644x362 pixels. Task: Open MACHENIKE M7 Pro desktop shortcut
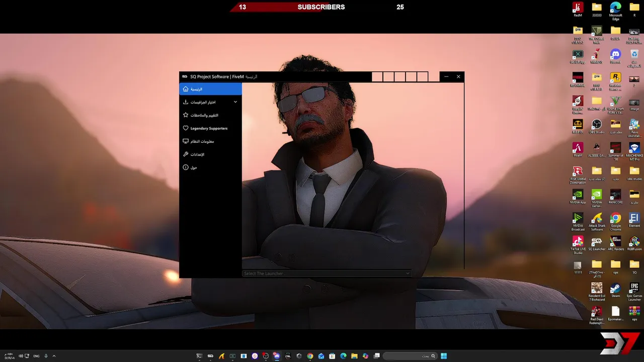coord(634,151)
